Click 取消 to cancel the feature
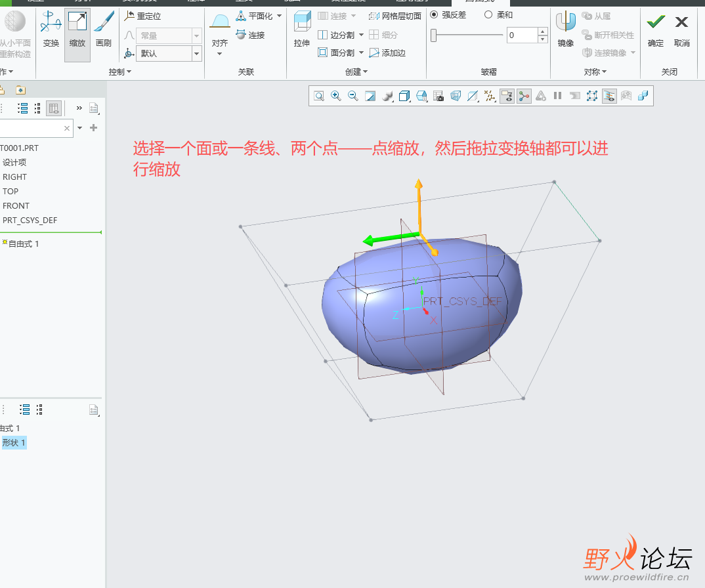The width and height of the screenshot is (705, 588). [x=681, y=31]
